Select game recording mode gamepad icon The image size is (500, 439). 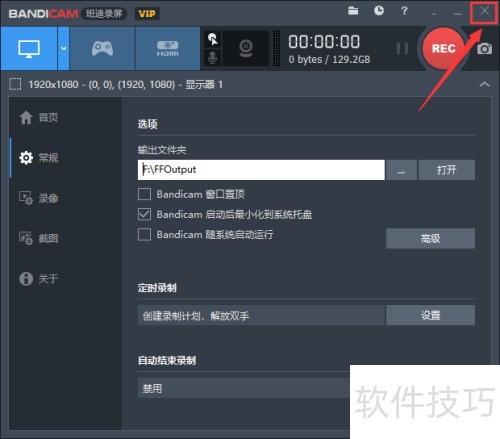point(102,49)
